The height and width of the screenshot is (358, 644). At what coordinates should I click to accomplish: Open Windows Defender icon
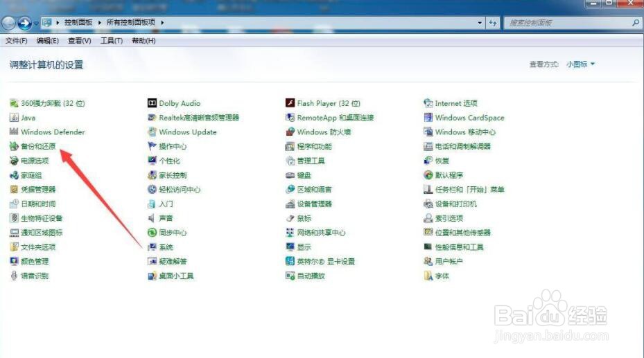tap(14, 132)
